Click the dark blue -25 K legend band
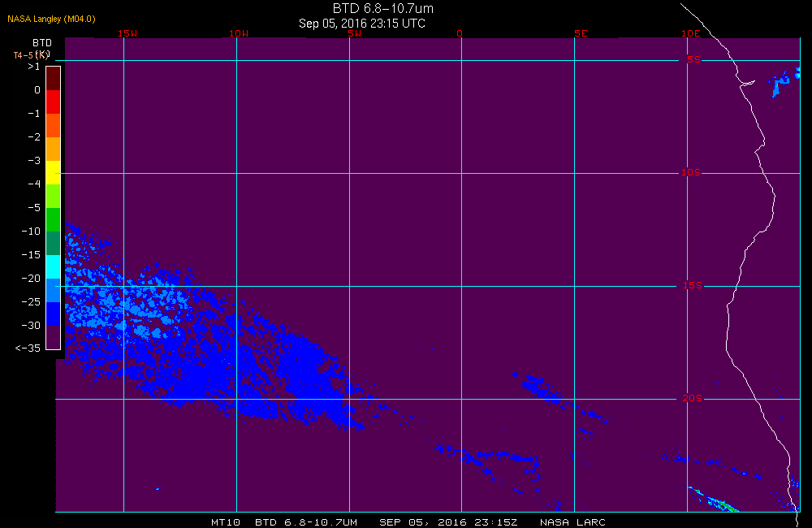 [54, 314]
